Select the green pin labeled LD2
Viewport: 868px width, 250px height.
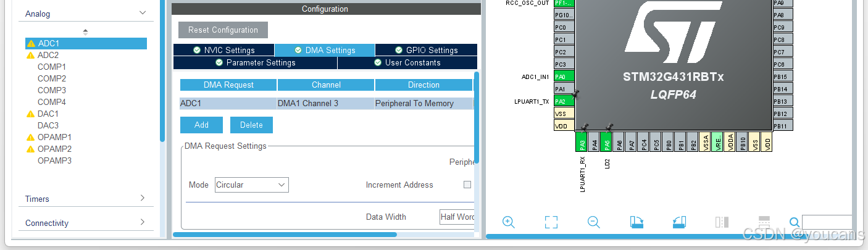click(x=606, y=141)
